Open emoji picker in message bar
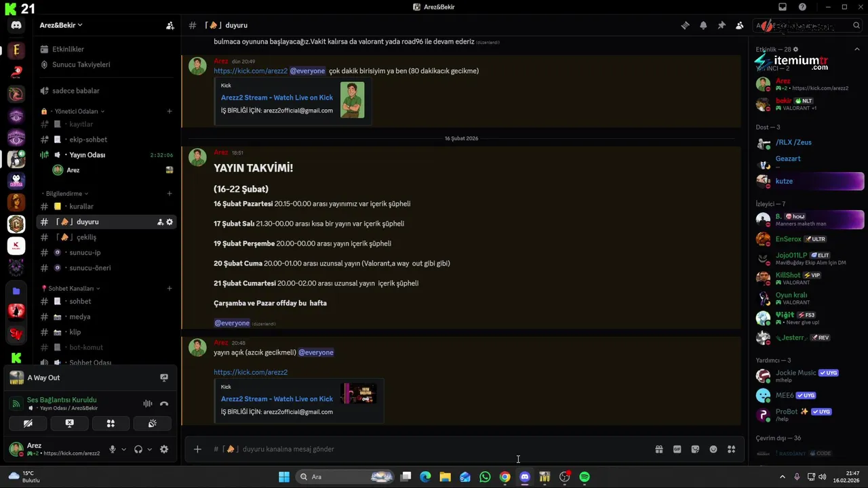 pyautogui.click(x=713, y=449)
